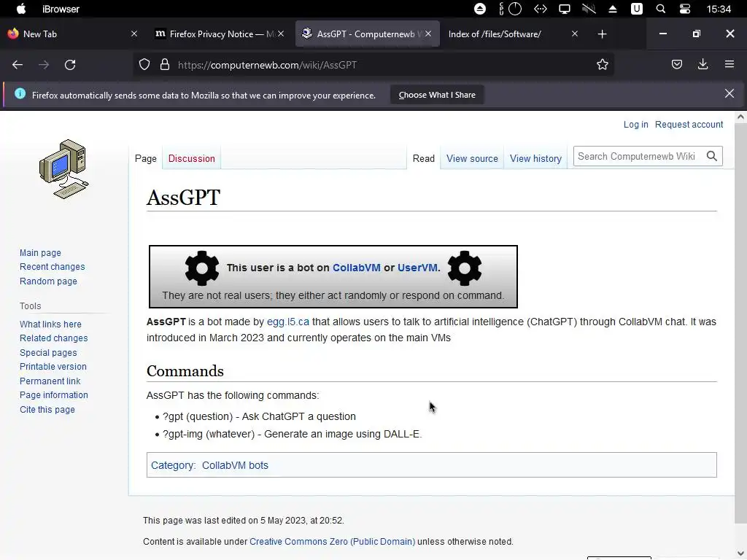Viewport: 747px width, 560px height.
Task: Open Cite this page in the sidebar
Action: click(47, 410)
